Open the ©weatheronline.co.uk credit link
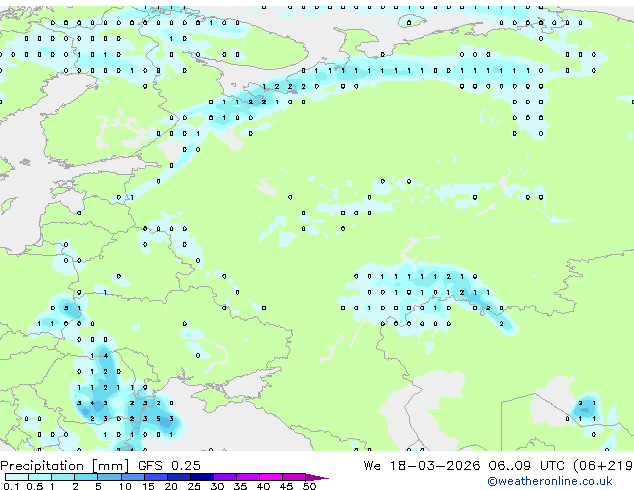Screen dimensions: 634x490 pyautogui.click(x=550, y=481)
